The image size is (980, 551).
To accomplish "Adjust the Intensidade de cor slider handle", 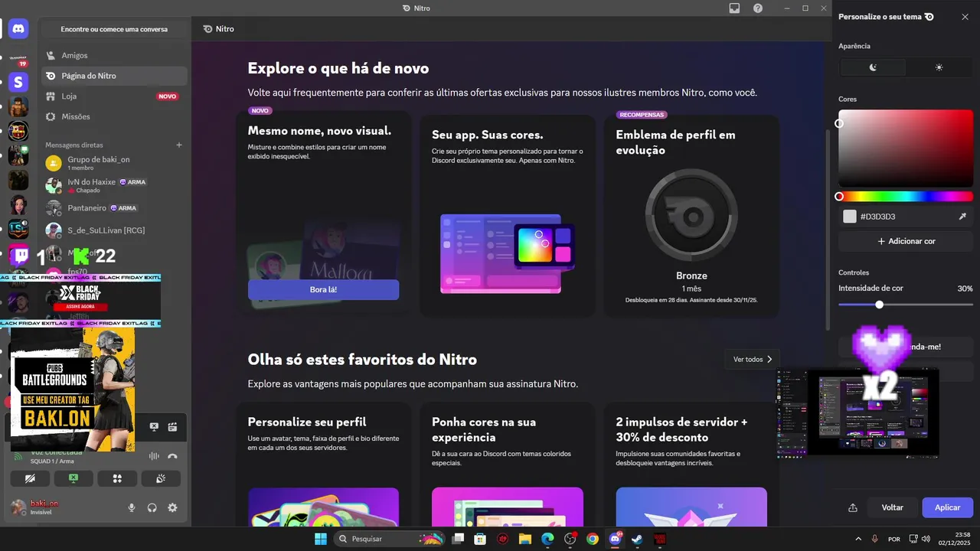I will (x=879, y=305).
